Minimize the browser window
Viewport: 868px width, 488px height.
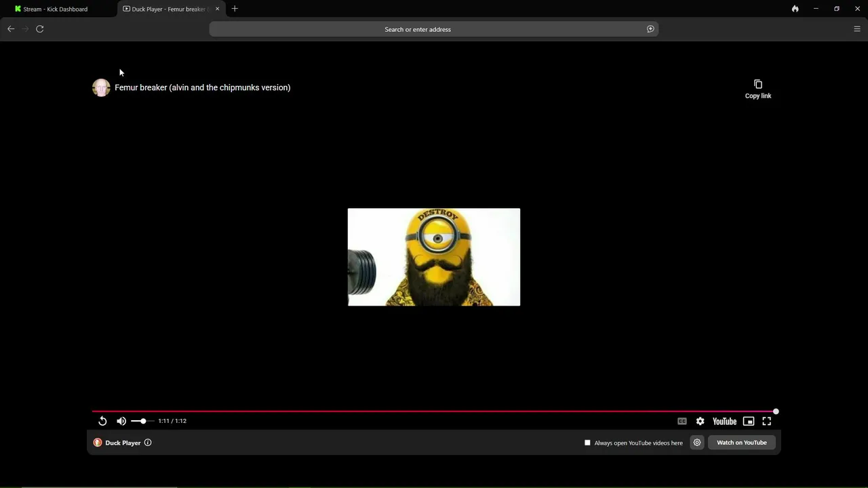[x=816, y=9]
